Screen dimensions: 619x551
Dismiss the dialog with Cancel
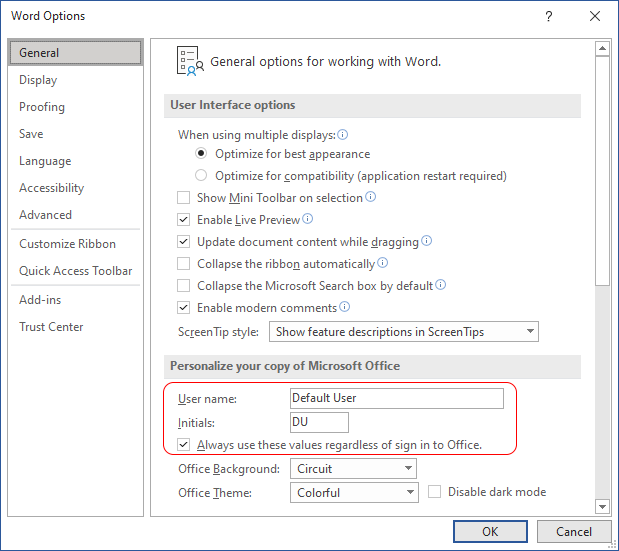tap(574, 532)
